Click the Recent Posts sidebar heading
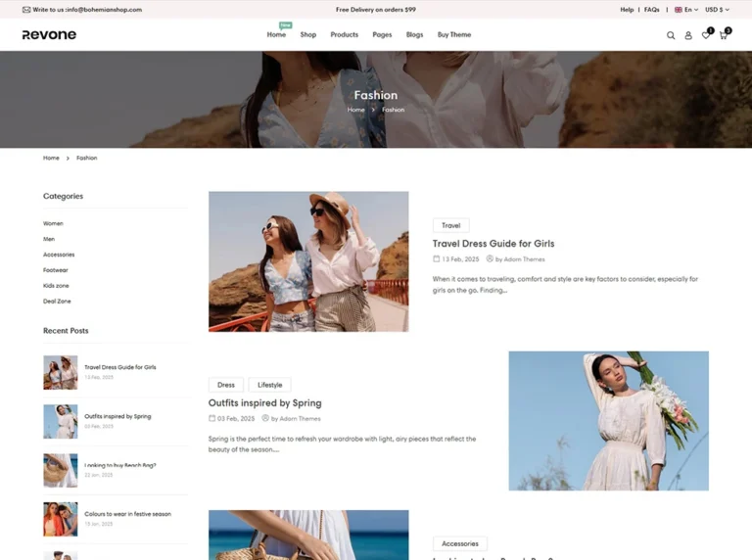752x560 pixels. 66,331
